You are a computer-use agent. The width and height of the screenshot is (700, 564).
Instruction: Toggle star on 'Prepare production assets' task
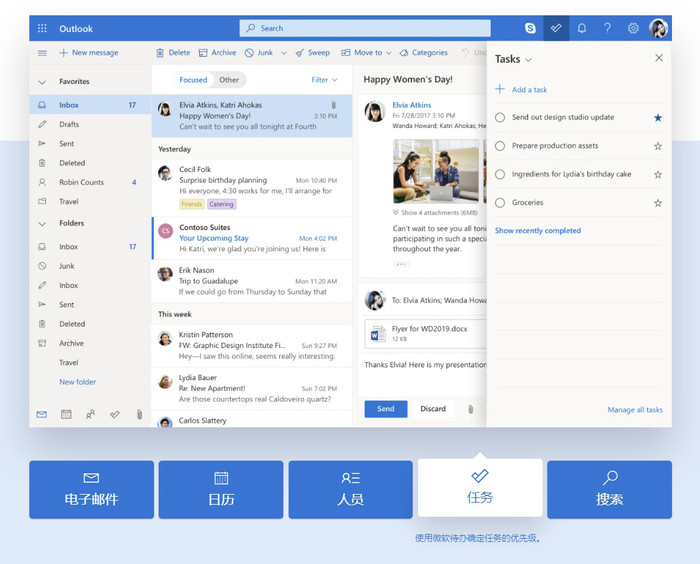click(x=657, y=146)
